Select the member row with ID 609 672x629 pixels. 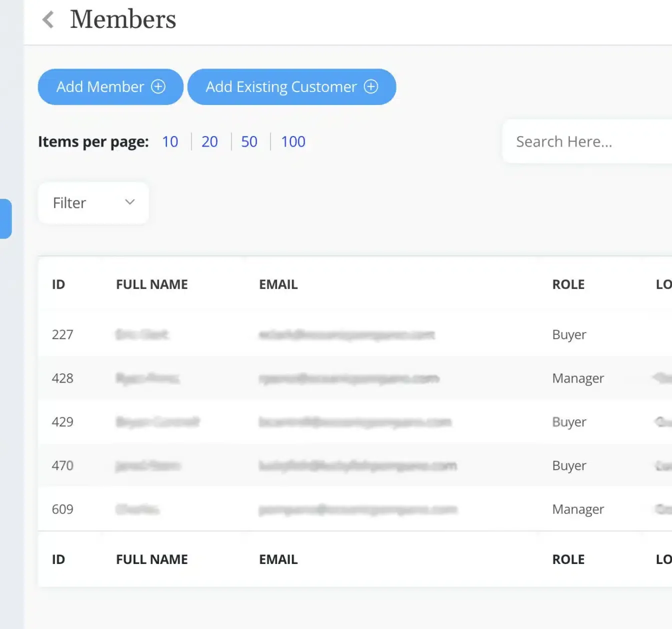(x=62, y=509)
